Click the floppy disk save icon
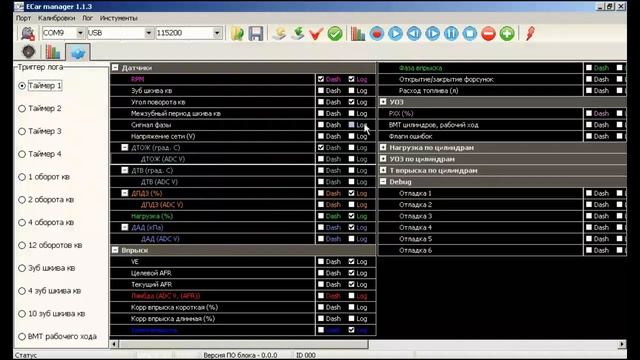The width and height of the screenshot is (640, 360). 256,33
